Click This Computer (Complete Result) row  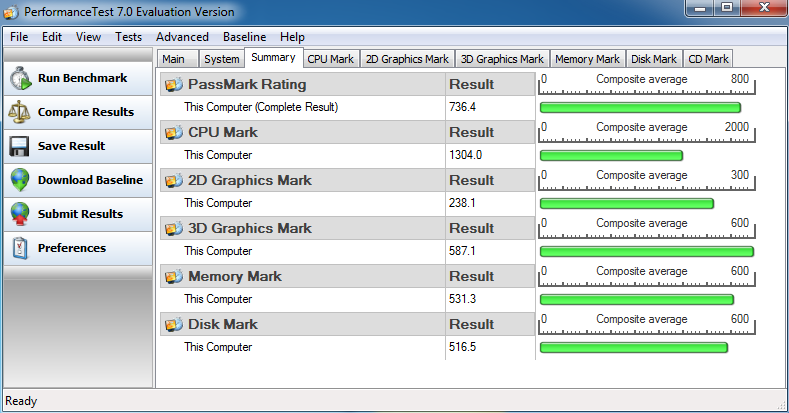tap(261, 107)
